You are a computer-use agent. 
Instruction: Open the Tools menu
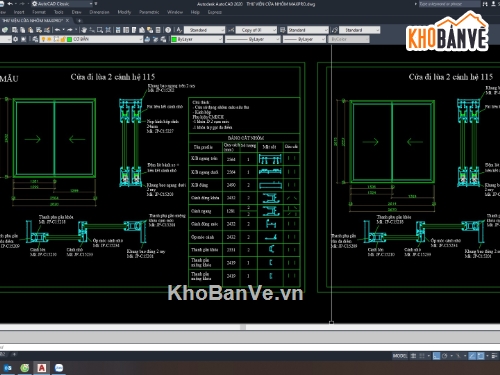tap(59, 12)
